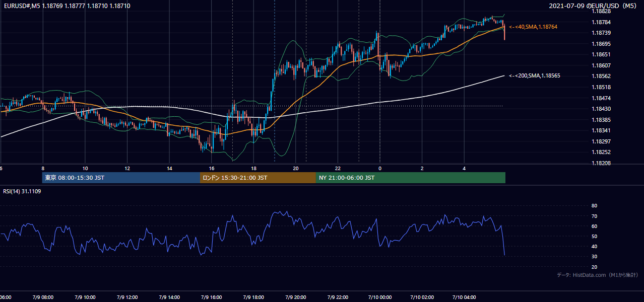Click the EURUSD#,M5 chart title text
Viewport: 644px width, 302px height.
tap(67, 6)
